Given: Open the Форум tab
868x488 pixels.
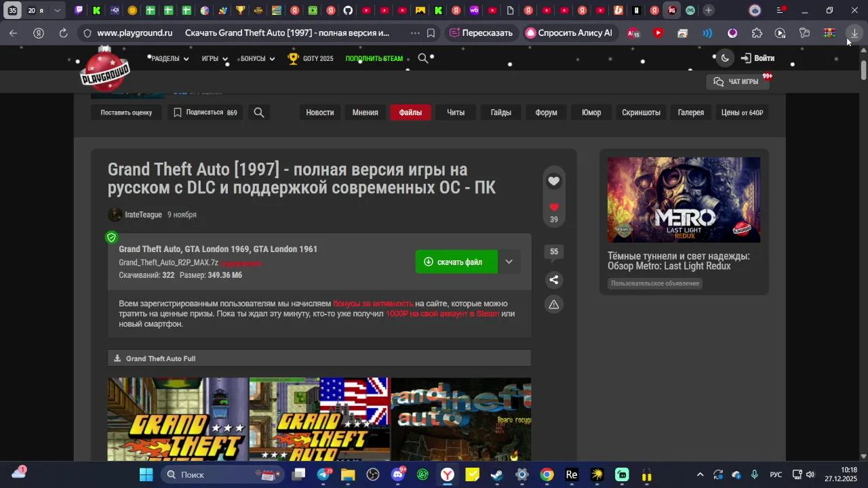Looking at the screenshot, I should point(546,113).
